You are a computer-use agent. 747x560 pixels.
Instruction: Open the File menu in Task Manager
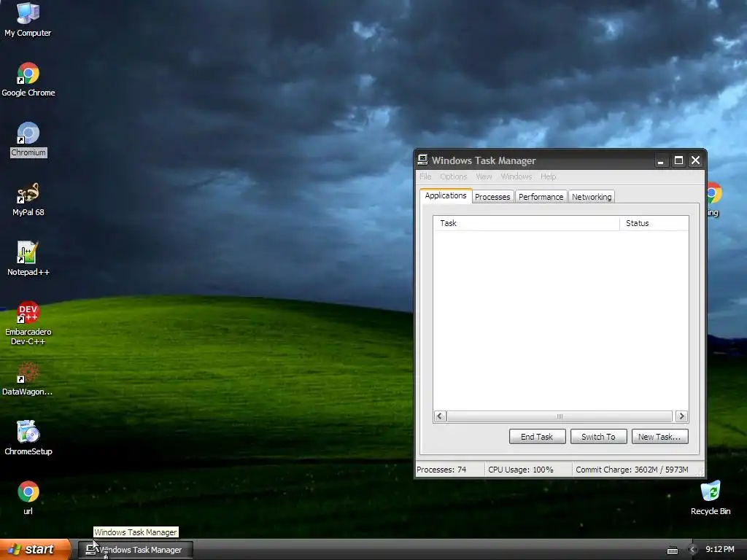(425, 176)
